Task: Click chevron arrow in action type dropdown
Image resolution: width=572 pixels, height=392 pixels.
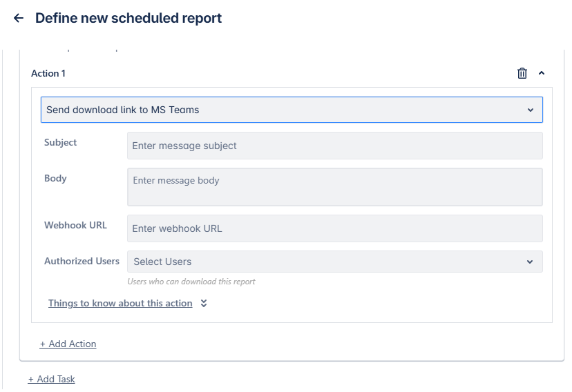Action: point(530,110)
